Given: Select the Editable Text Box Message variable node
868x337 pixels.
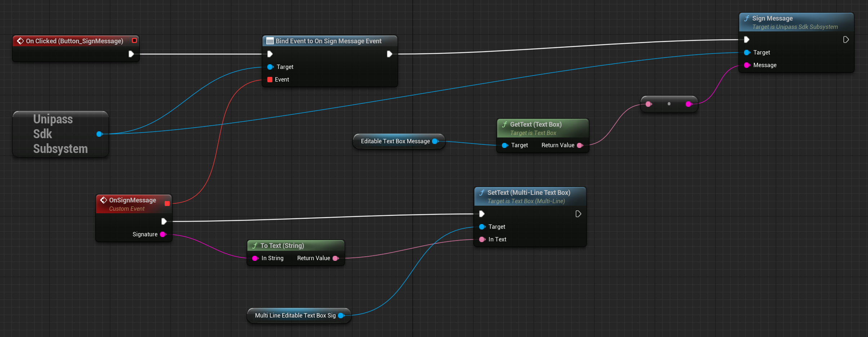Looking at the screenshot, I should tap(395, 141).
